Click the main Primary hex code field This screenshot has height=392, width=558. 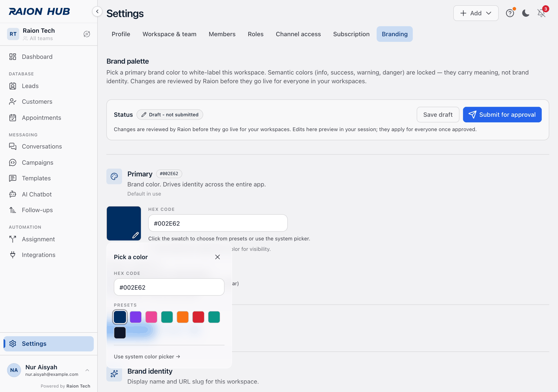point(218,223)
